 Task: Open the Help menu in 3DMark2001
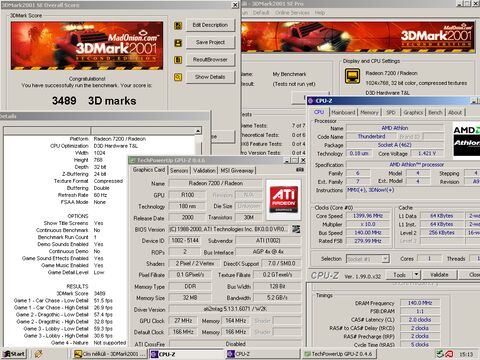(x=320, y=13)
